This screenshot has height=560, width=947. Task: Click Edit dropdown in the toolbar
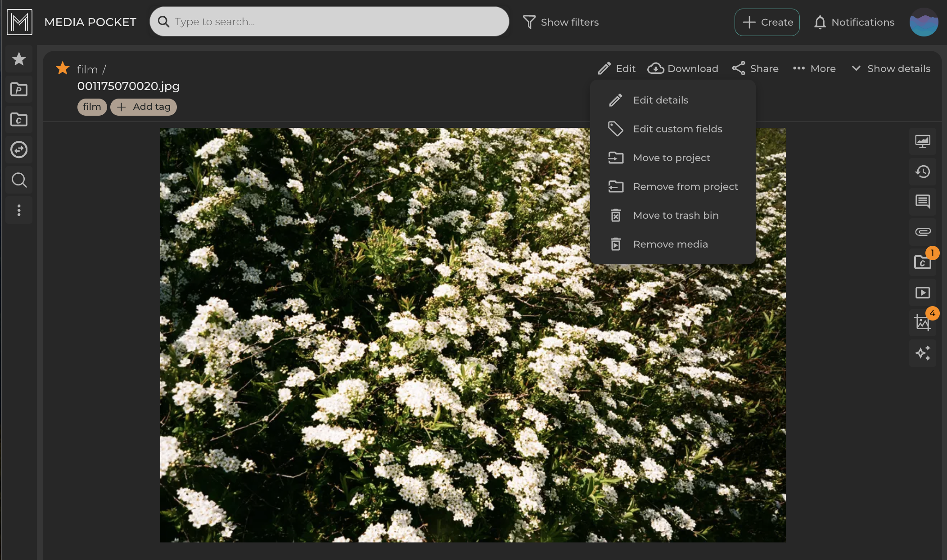tap(617, 68)
